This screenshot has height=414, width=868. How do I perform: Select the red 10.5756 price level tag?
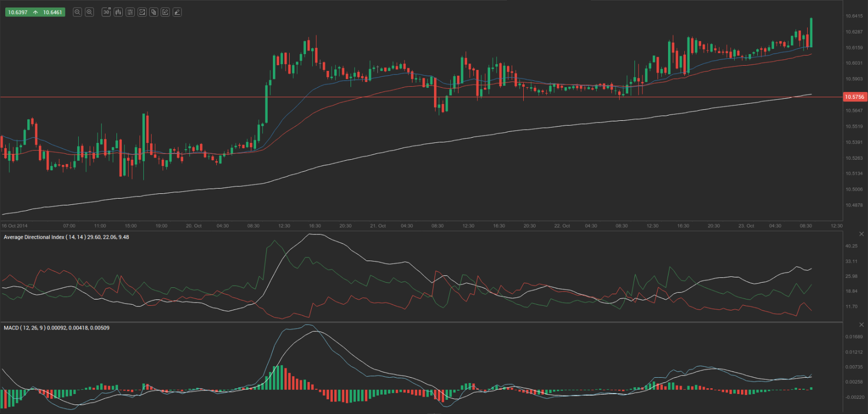point(854,97)
